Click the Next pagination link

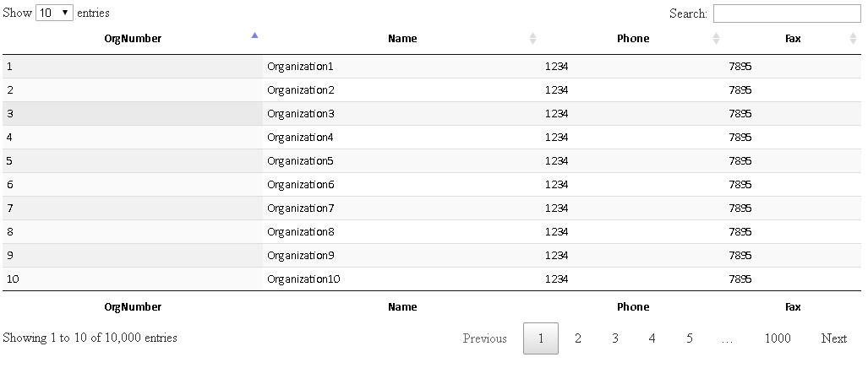coord(833,338)
